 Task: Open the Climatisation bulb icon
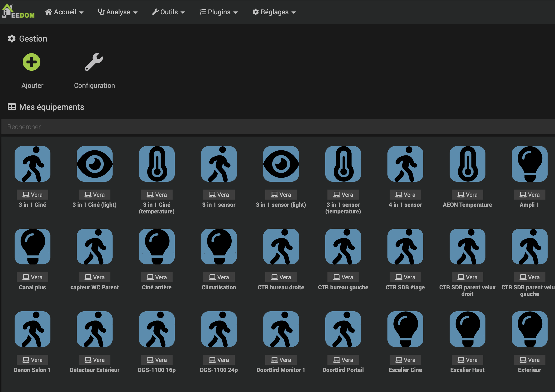point(219,246)
